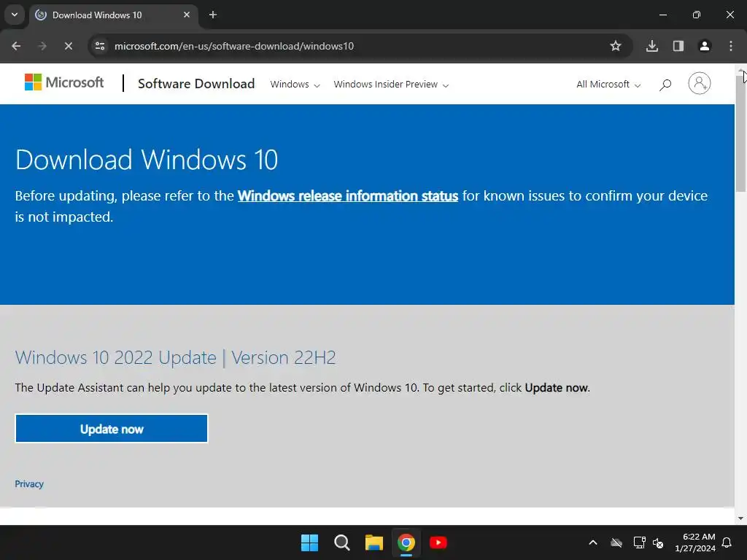
Task: Open File Explorer from taskbar
Action: click(374, 542)
